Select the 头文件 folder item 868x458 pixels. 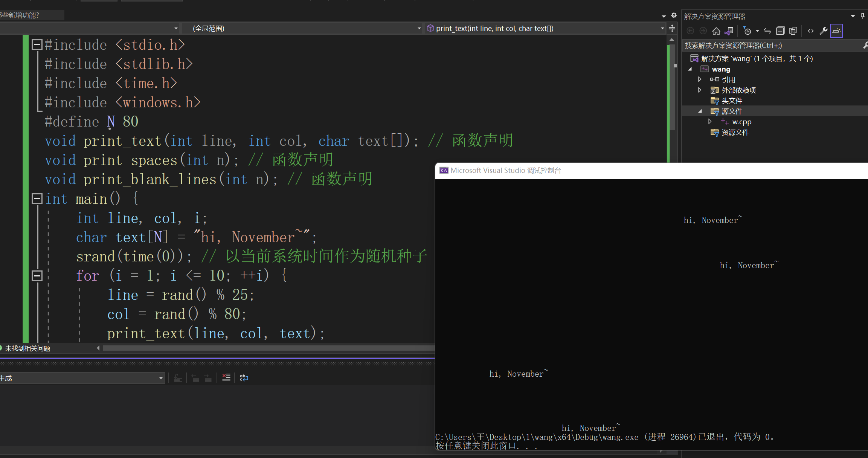click(732, 101)
